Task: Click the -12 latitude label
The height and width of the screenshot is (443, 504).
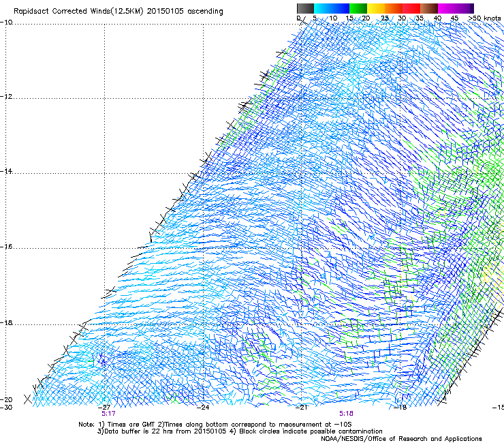Action: tap(6, 97)
